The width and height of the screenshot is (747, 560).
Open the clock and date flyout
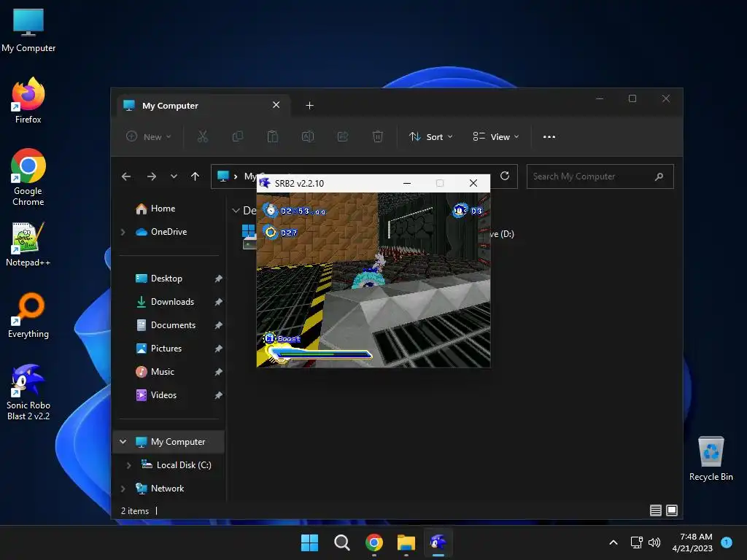(x=692, y=542)
